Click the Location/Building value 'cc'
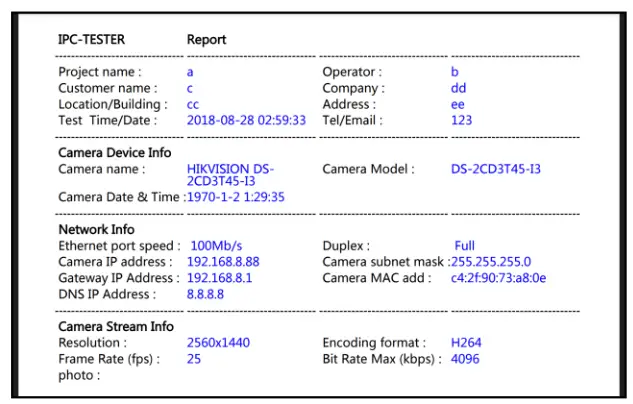 [193, 105]
